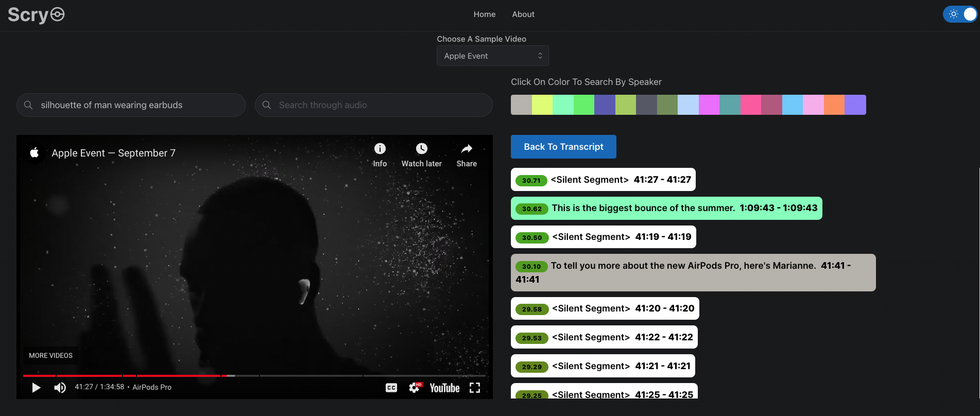Image resolution: width=980 pixels, height=416 pixels.
Task: Select the teal speaker color swatch
Action: pos(730,105)
